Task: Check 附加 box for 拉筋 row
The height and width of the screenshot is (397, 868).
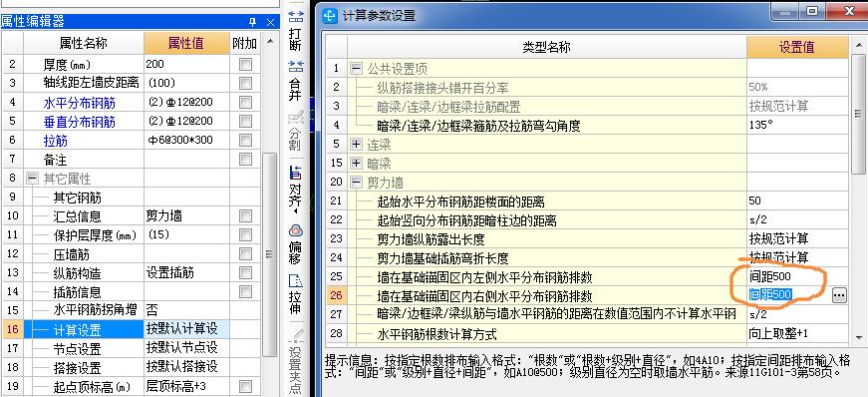Action: click(245, 141)
